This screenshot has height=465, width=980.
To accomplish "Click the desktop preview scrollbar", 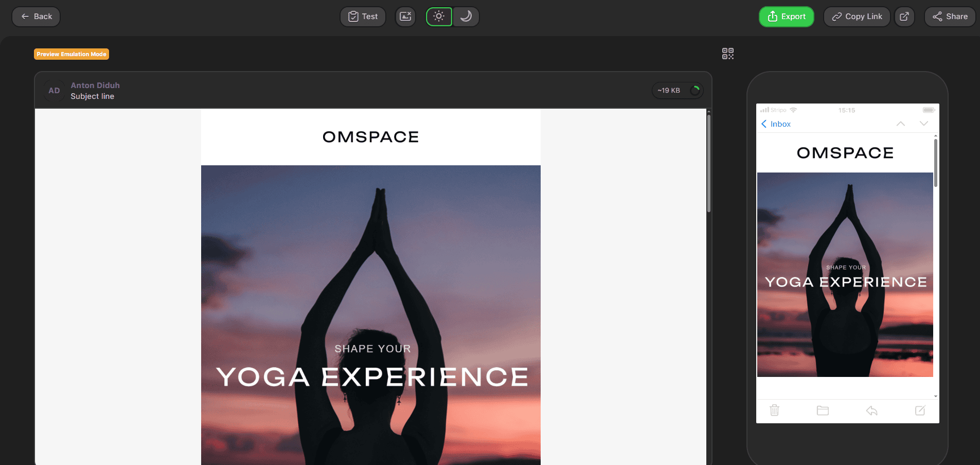I will [x=708, y=163].
